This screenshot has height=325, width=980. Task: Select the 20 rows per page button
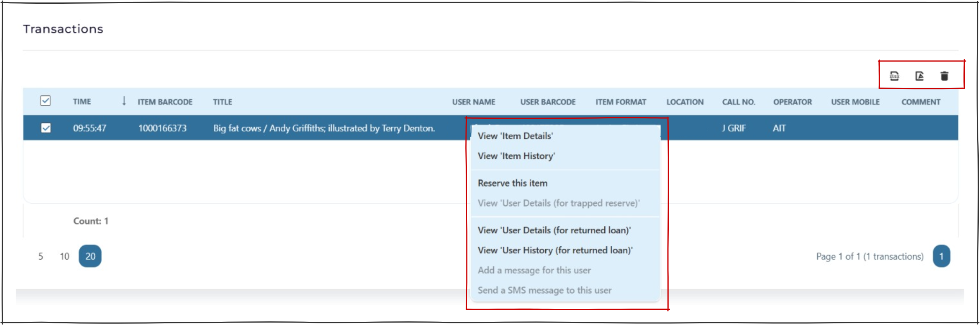click(x=90, y=257)
